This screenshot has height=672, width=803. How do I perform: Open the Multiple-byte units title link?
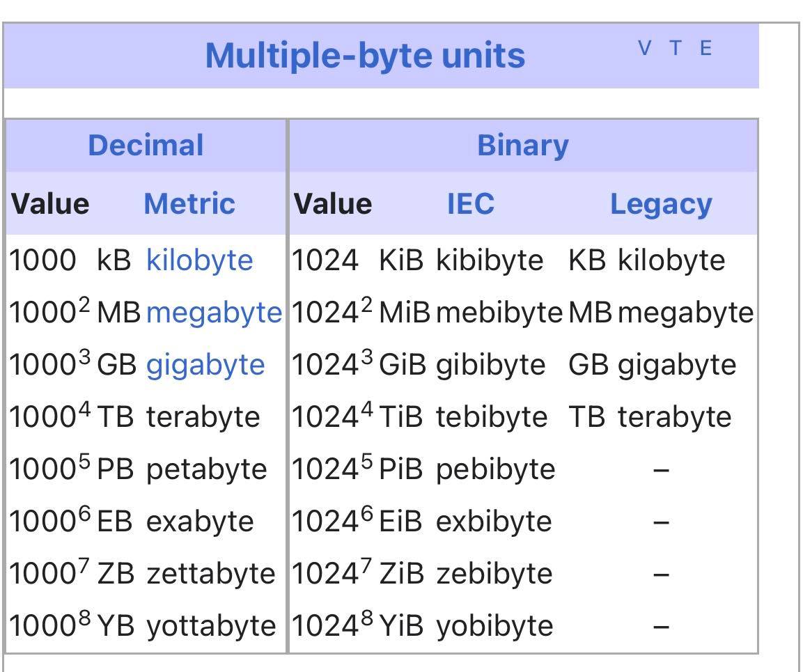pyautogui.click(x=365, y=56)
